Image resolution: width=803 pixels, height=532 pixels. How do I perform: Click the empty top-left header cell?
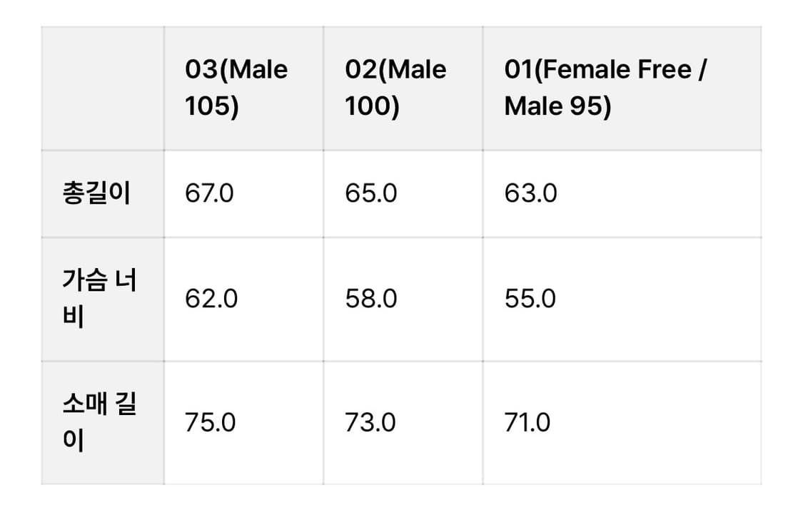tap(103, 88)
